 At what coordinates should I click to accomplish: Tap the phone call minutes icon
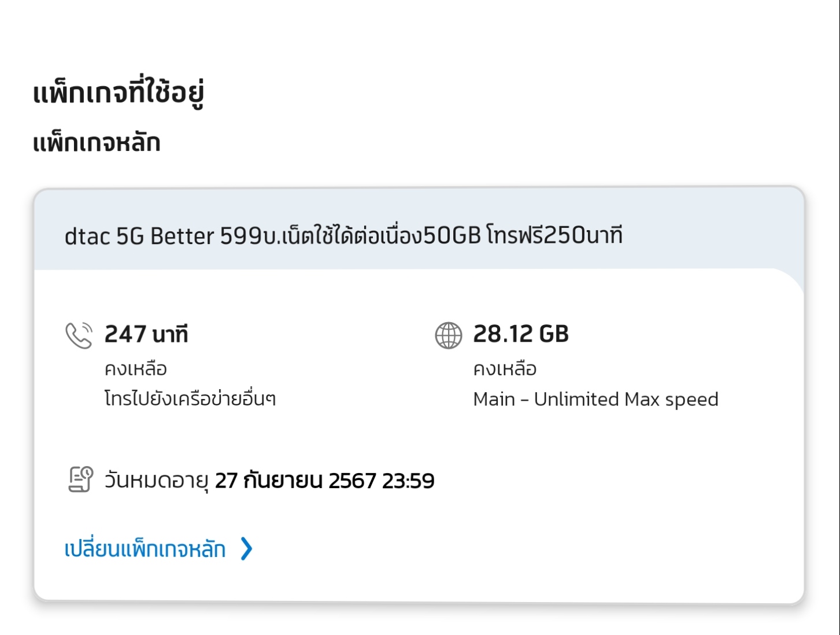coord(79,335)
